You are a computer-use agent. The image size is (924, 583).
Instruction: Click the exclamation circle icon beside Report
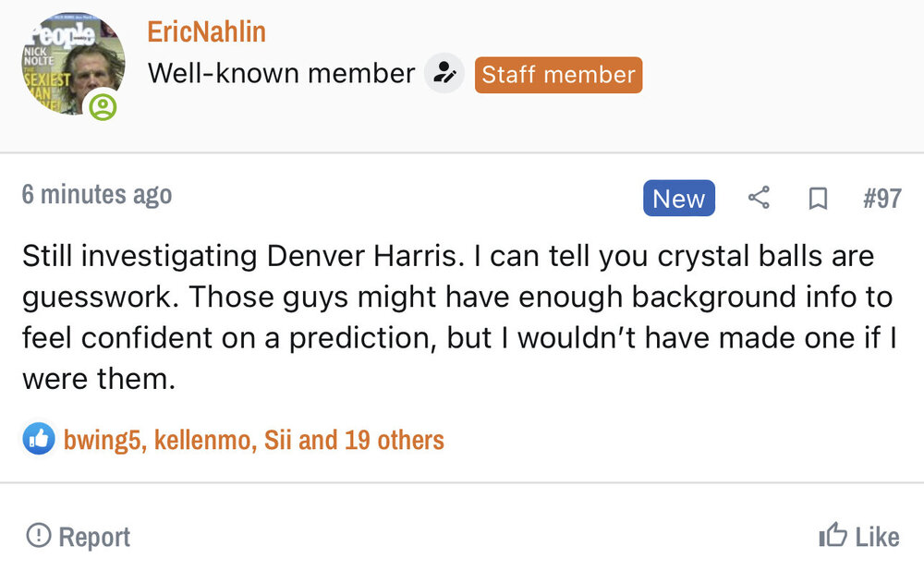(39, 536)
